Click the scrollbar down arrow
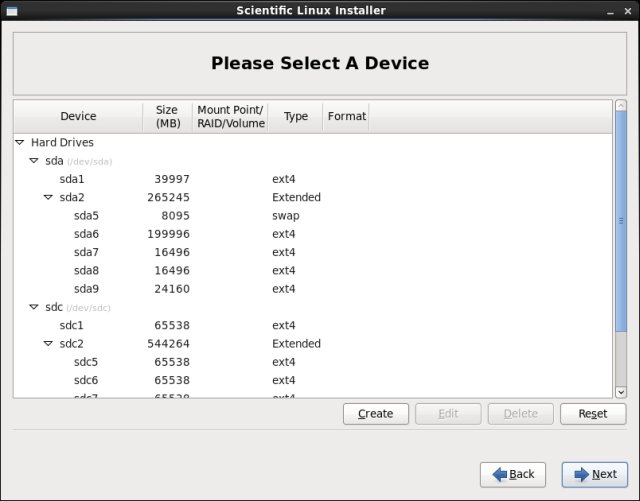Screen dimensions: 640x501 [620, 392]
